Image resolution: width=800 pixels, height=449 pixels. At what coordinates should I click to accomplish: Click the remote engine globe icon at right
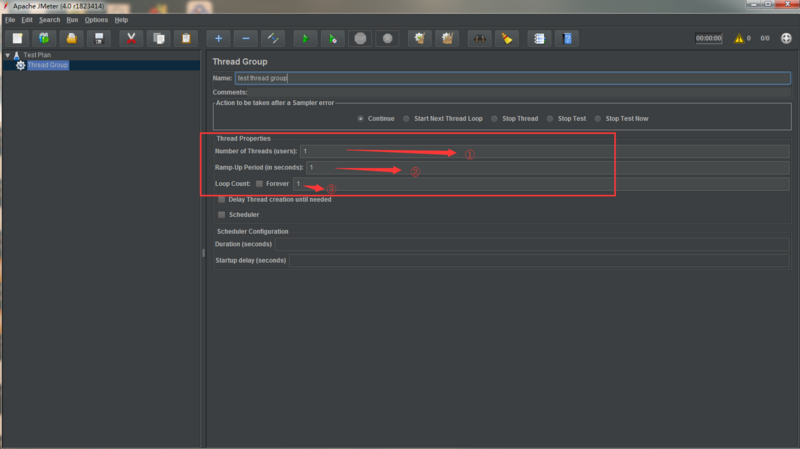pyautogui.click(x=786, y=38)
